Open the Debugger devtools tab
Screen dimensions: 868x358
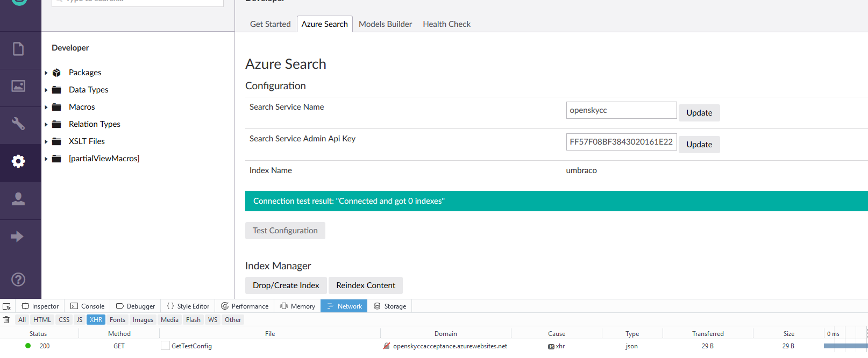[136, 306]
